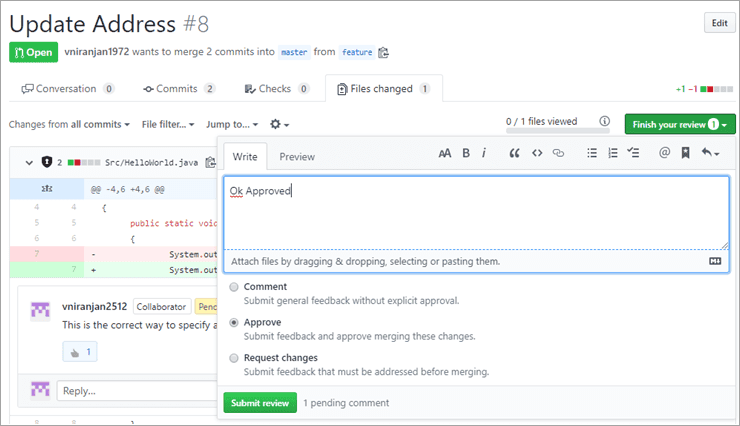
Task: Add a task list to the comment
Action: (633, 153)
